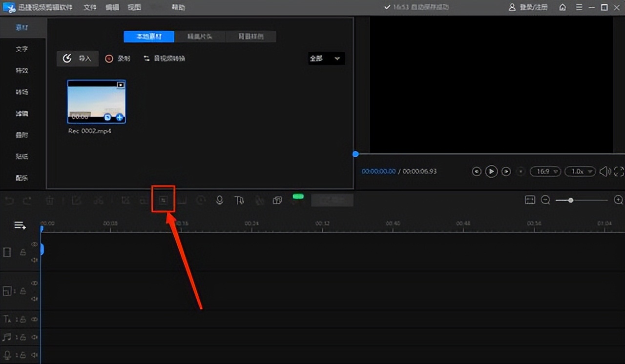Click the microphone voiceover record icon
Image resolution: width=625 pixels, height=364 pixels.
[x=220, y=200]
